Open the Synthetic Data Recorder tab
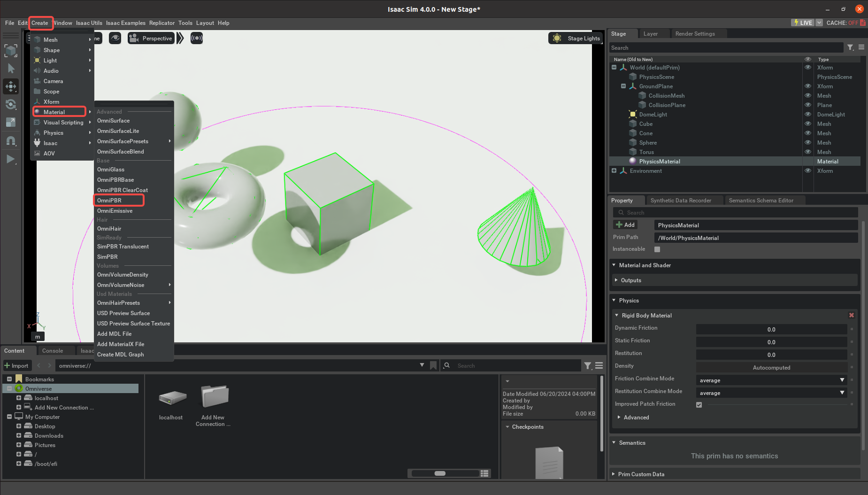 pyautogui.click(x=681, y=201)
